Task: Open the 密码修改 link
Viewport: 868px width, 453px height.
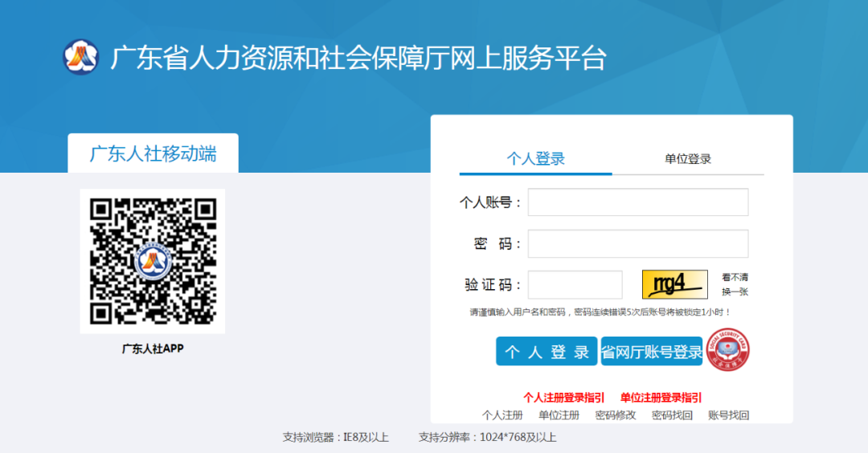Action: [x=616, y=415]
